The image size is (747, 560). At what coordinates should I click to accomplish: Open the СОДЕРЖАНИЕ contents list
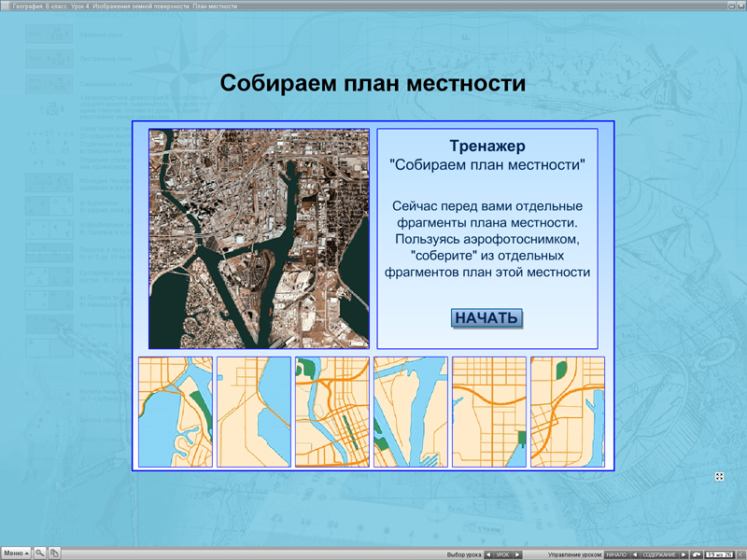[x=659, y=554]
